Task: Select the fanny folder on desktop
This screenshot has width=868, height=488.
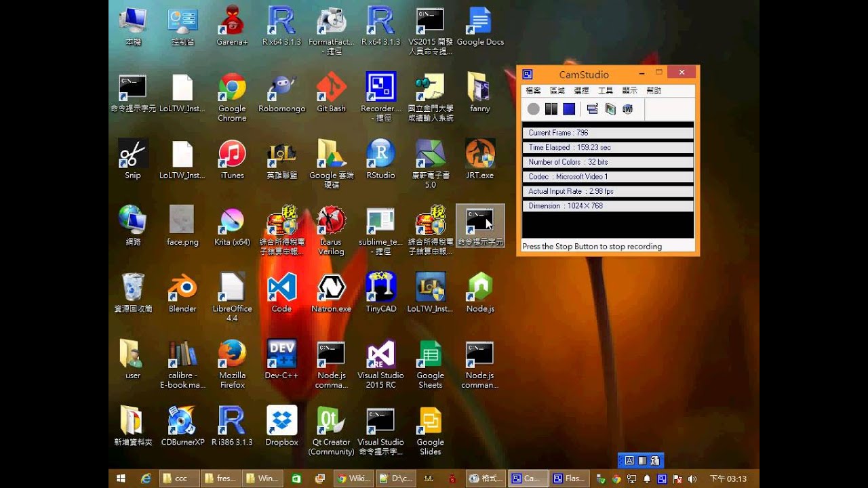Action: click(x=480, y=92)
